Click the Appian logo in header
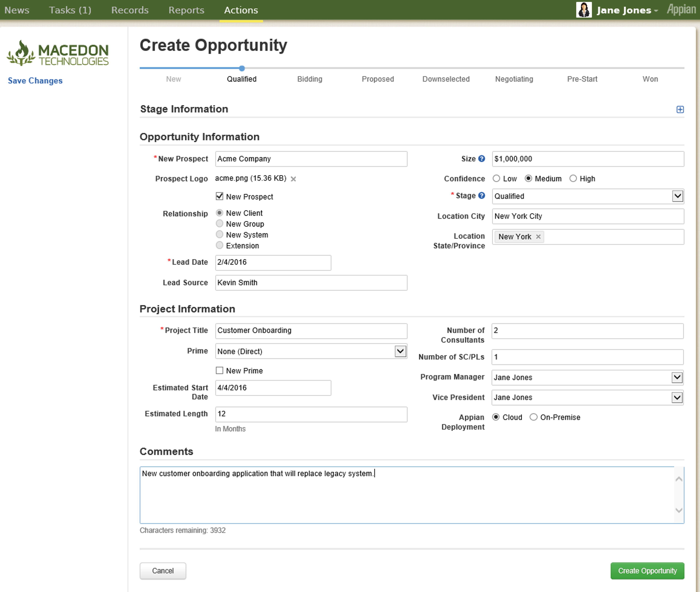The height and width of the screenshot is (592, 700). (681, 10)
